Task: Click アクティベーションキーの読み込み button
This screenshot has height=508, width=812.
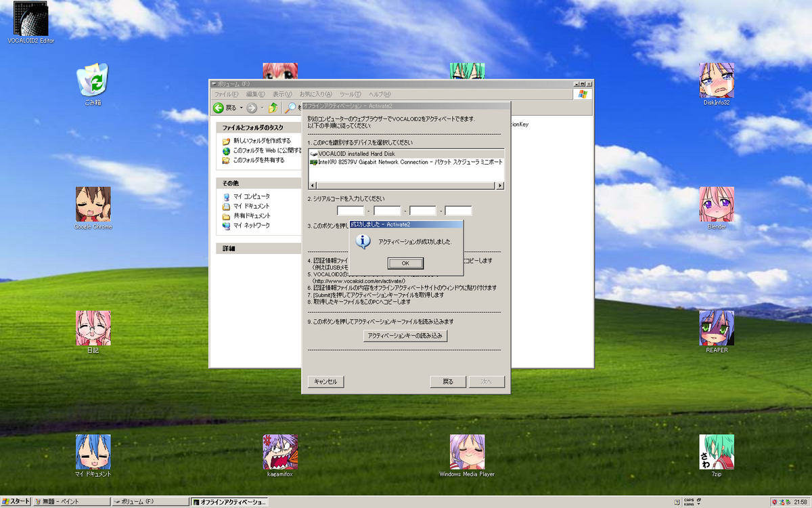Action: (405, 335)
